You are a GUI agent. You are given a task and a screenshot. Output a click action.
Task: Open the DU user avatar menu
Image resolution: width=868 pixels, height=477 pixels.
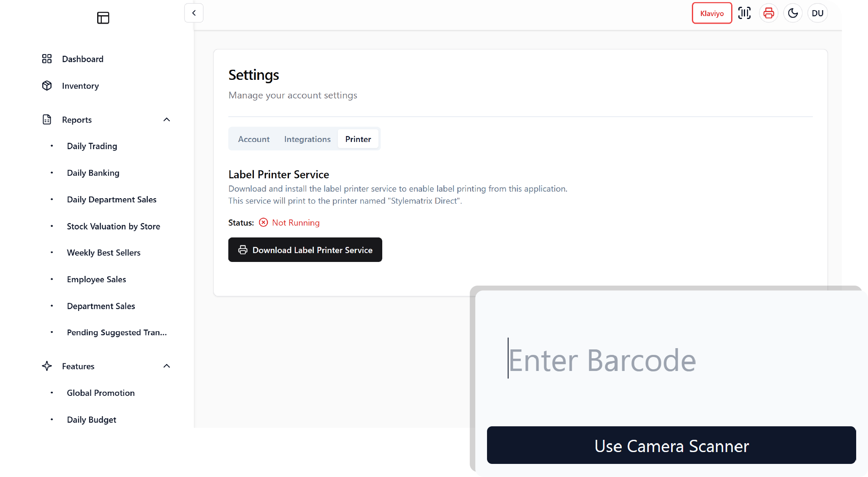tap(817, 13)
